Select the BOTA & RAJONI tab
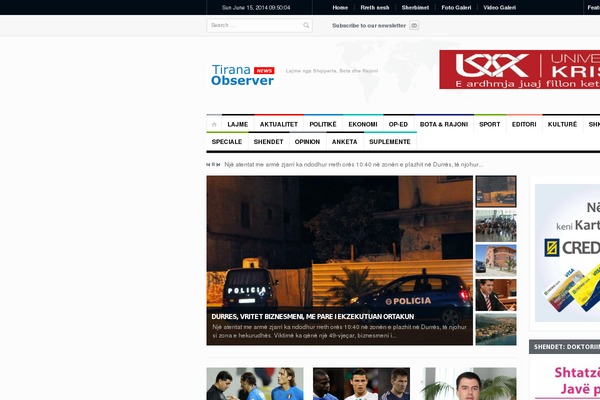 (x=444, y=124)
